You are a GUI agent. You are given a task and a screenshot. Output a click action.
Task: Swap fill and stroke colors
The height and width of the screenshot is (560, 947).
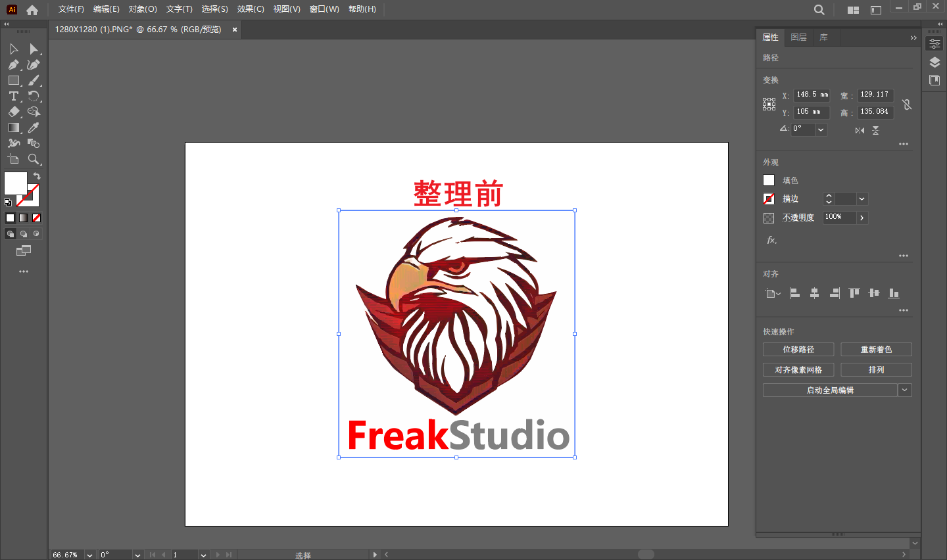coord(37,176)
